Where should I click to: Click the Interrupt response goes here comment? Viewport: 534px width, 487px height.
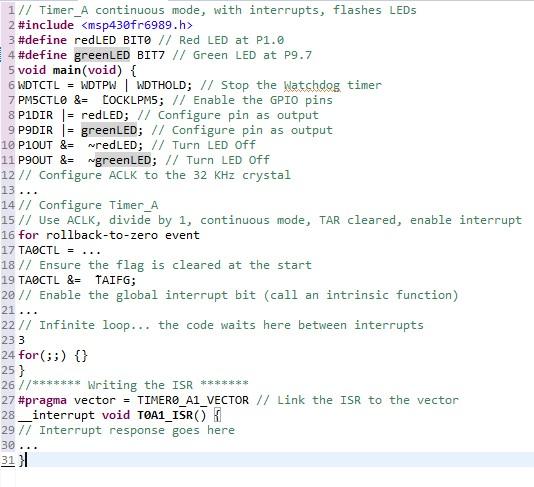coord(127,430)
